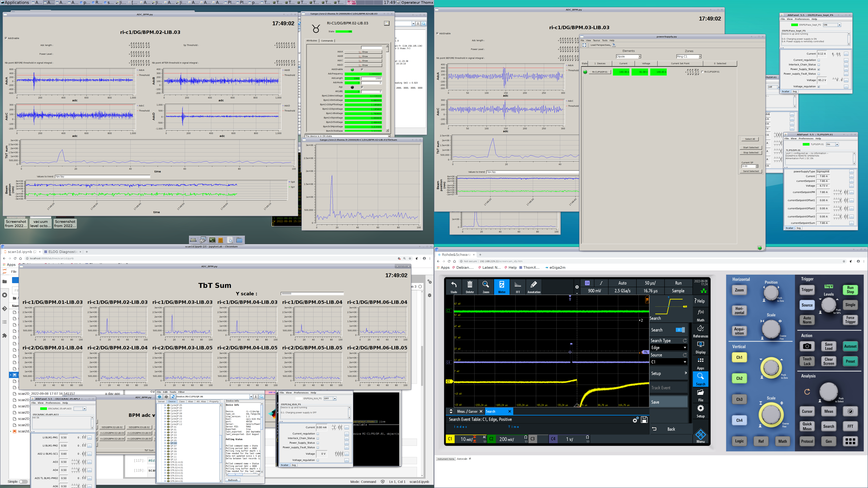
Task: Switch to the Commands tab in BPM device panel
Action: (327, 41)
